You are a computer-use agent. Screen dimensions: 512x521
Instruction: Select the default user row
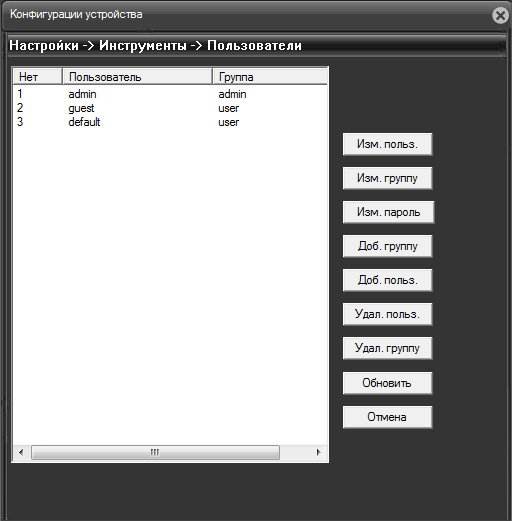170,122
